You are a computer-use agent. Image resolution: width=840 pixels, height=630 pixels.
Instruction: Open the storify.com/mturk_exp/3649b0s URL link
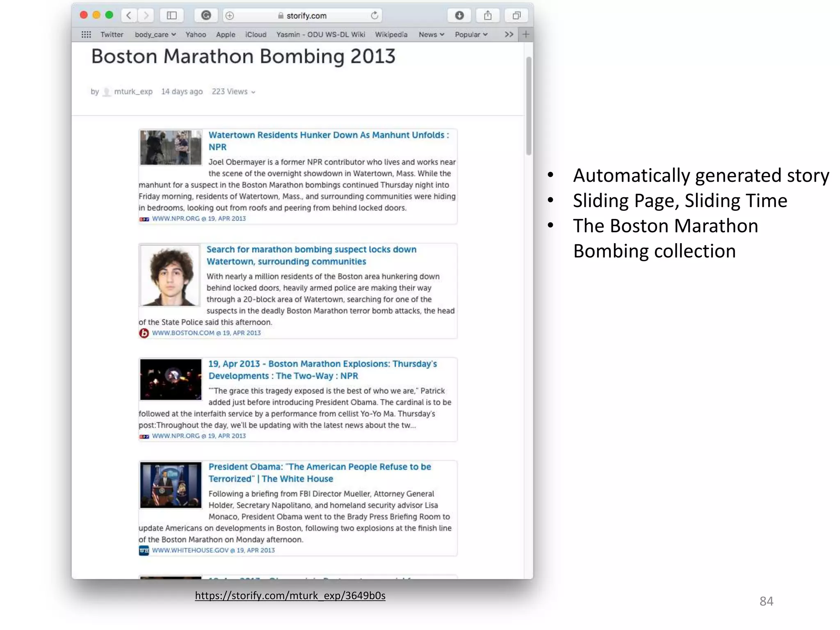click(x=290, y=596)
